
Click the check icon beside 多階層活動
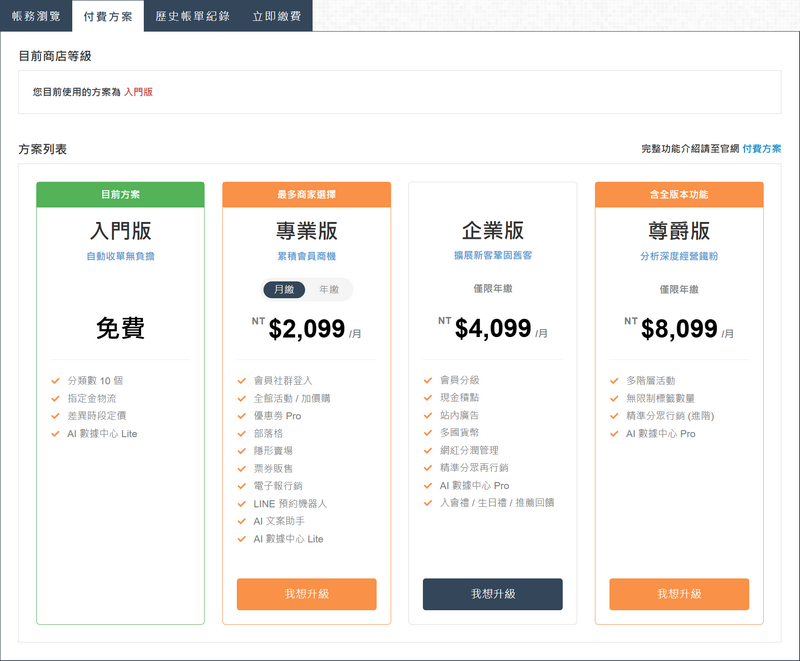pyautogui.click(x=614, y=381)
